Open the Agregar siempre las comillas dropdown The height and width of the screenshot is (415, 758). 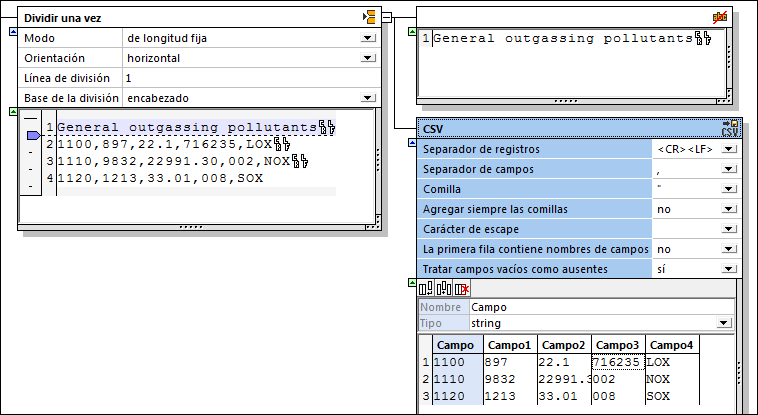pyautogui.click(x=728, y=209)
